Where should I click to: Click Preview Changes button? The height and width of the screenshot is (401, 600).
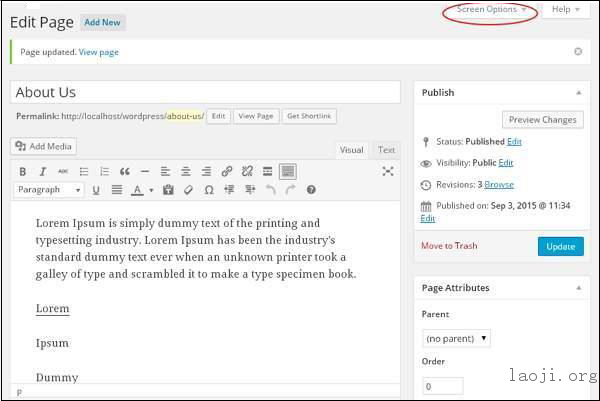tap(543, 120)
